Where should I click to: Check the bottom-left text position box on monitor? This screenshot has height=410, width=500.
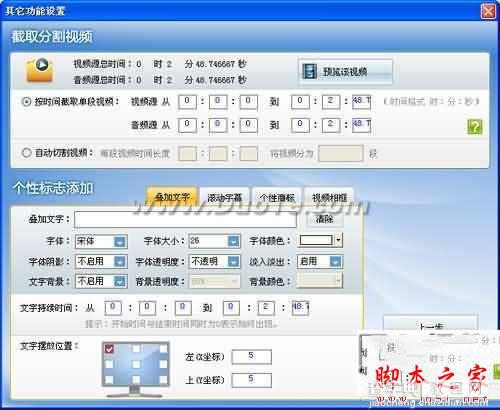(x=109, y=379)
